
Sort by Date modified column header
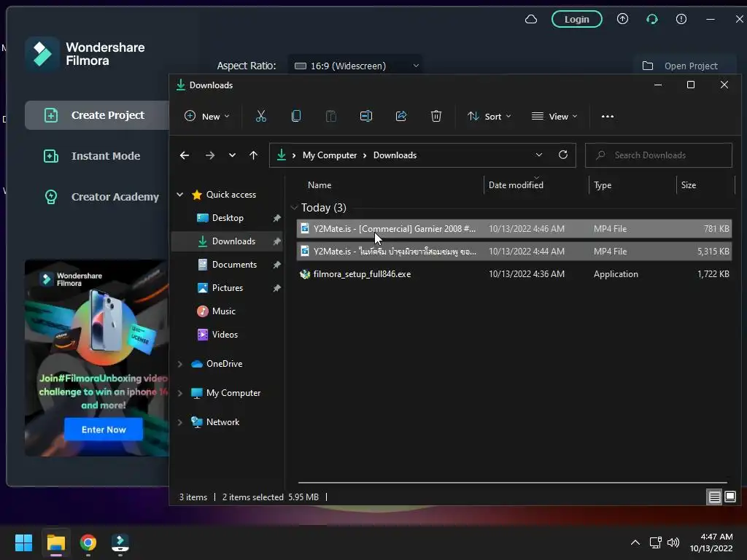[516, 184]
